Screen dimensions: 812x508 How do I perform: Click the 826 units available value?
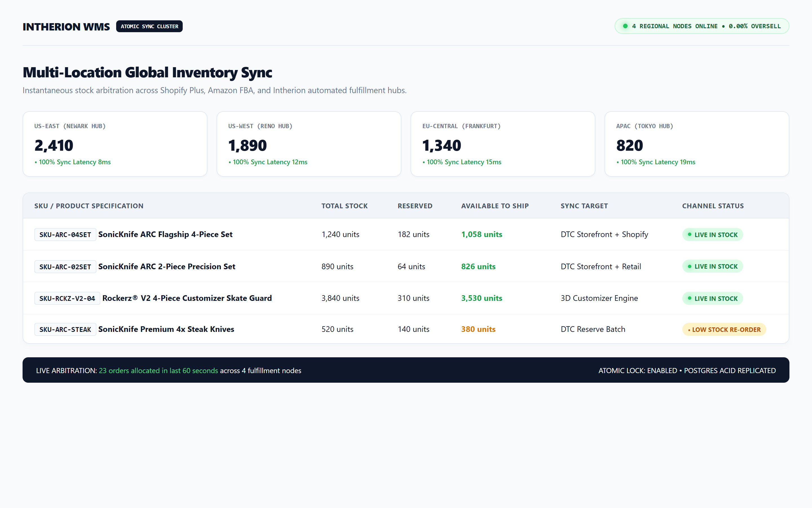[x=478, y=266]
